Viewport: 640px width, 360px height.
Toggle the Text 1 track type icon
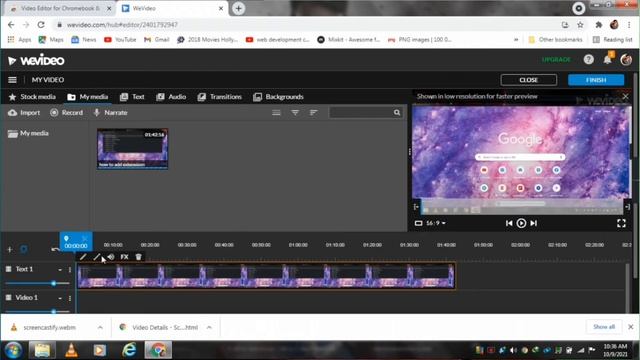tap(9, 269)
